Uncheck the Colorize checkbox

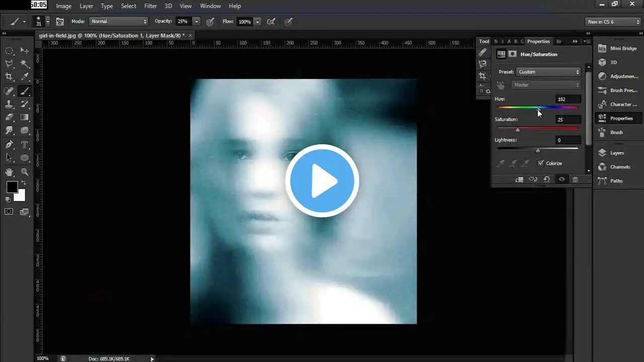(541, 163)
